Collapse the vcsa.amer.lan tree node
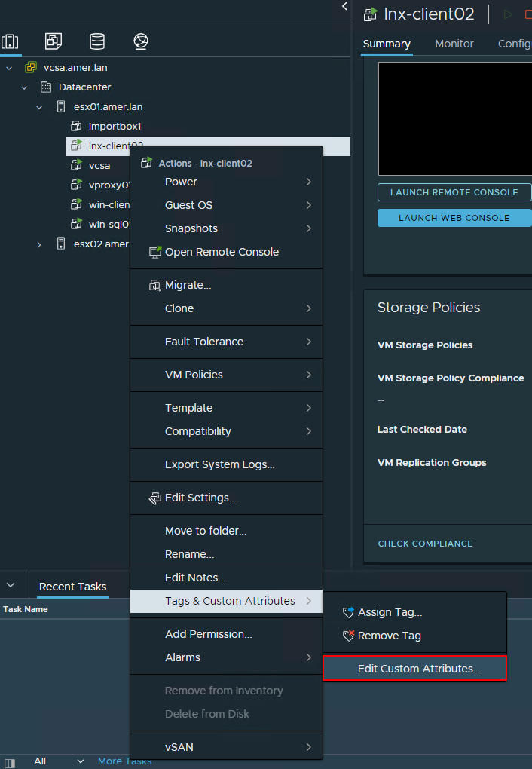 point(9,68)
